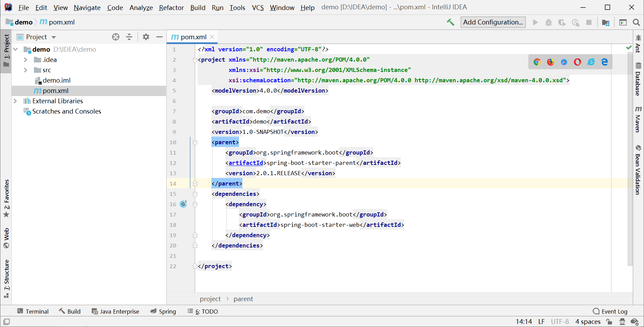Open the VCS menu
The image size is (644, 327).
click(258, 8)
